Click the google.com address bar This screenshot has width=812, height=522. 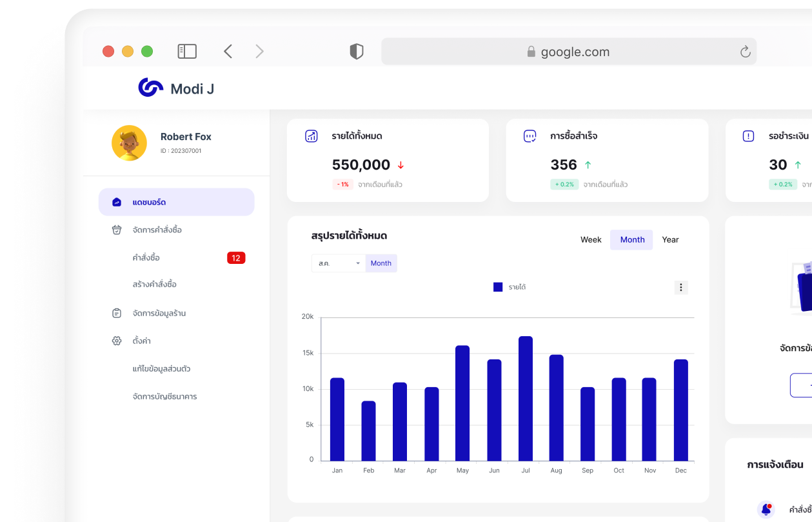pyautogui.click(x=569, y=52)
